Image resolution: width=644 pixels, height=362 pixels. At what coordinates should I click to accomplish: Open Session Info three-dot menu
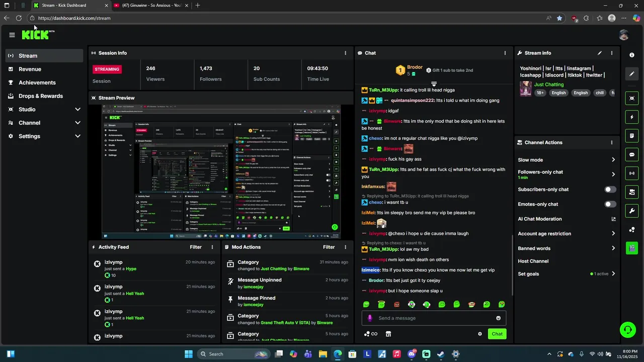click(x=345, y=53)
